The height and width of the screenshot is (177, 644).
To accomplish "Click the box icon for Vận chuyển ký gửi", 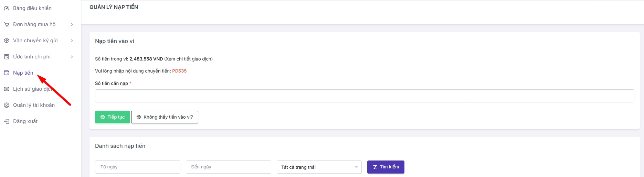I will [6, 41].
